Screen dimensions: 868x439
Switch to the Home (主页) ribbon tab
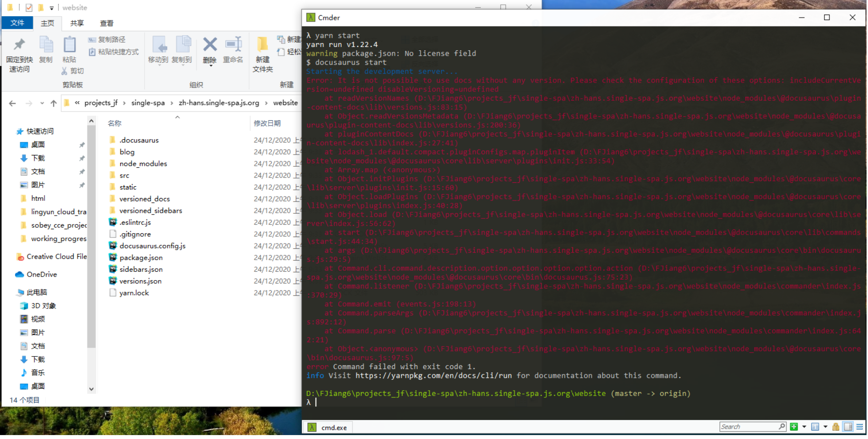point(47,23)
